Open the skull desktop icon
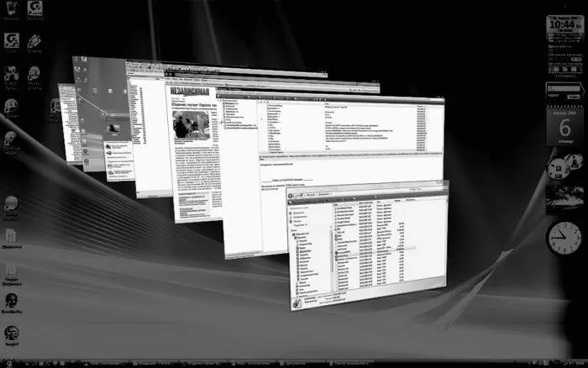588x368 pixels. tap(12, 303)
